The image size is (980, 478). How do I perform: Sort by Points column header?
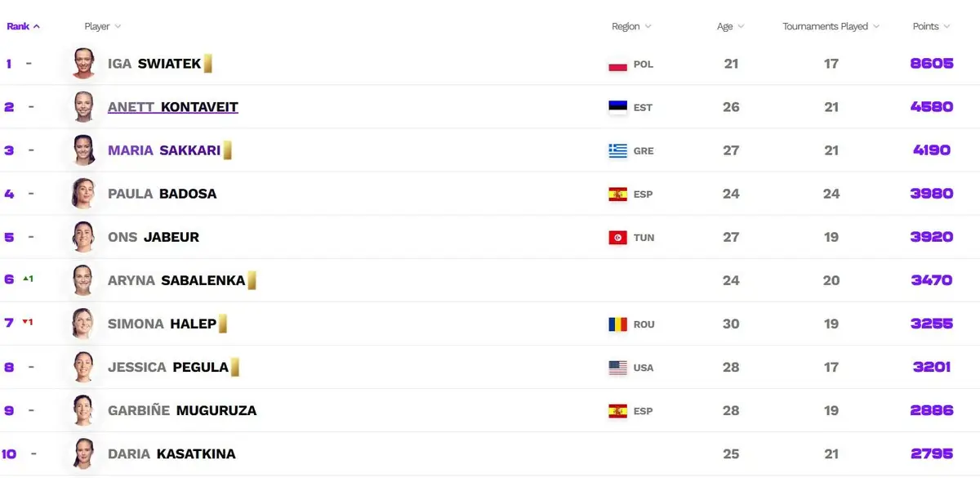pos(931,26)
